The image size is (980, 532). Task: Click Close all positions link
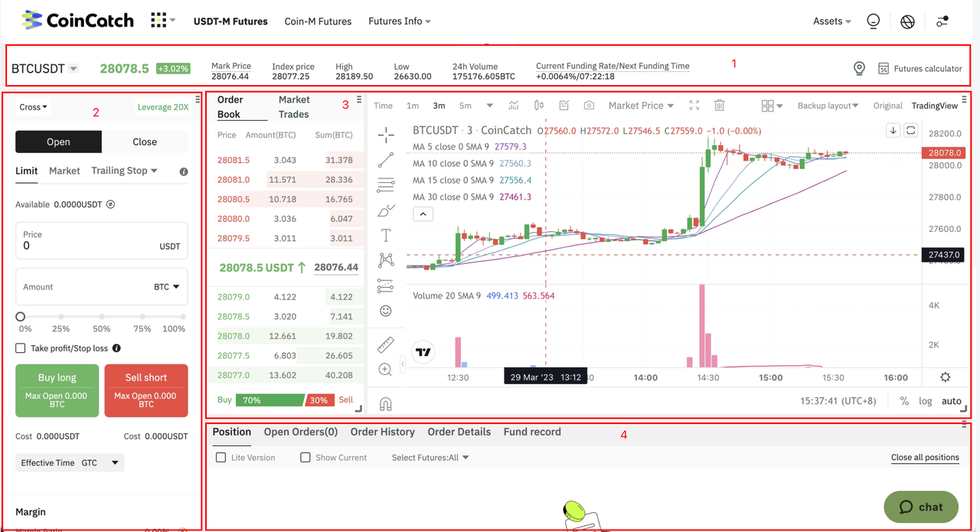click(925, 458)
